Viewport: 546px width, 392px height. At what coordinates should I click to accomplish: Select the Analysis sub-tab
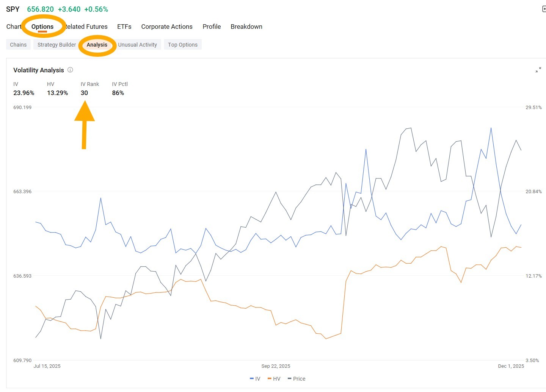pos(97,45)
